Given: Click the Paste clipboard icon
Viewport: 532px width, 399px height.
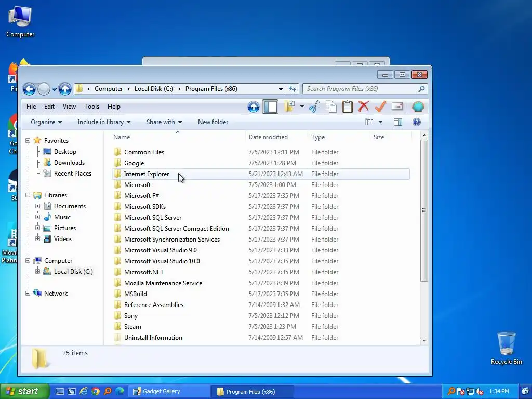Looking at the screenshot, I should (348, 107).
